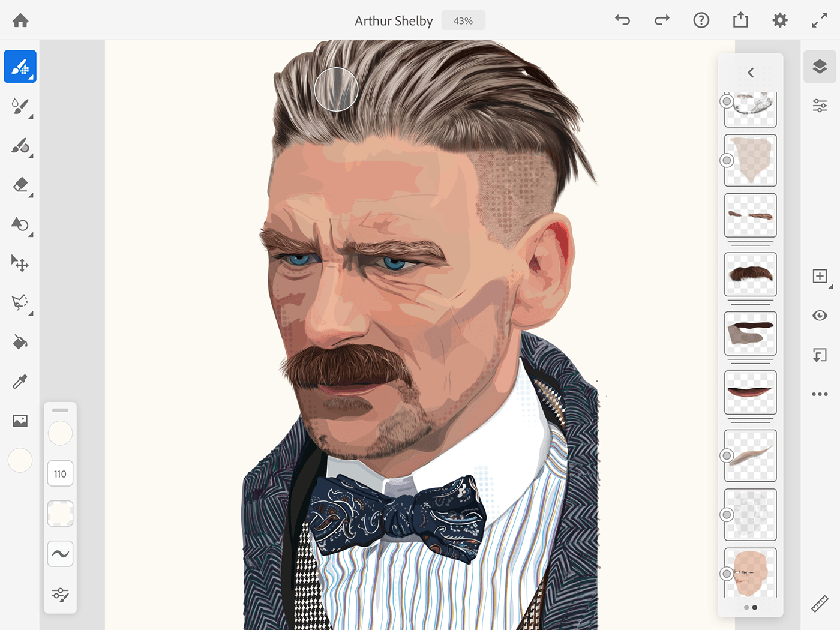Click the layer import arrow icon
Screen dimensions: 840x630
tap(820, 355)
